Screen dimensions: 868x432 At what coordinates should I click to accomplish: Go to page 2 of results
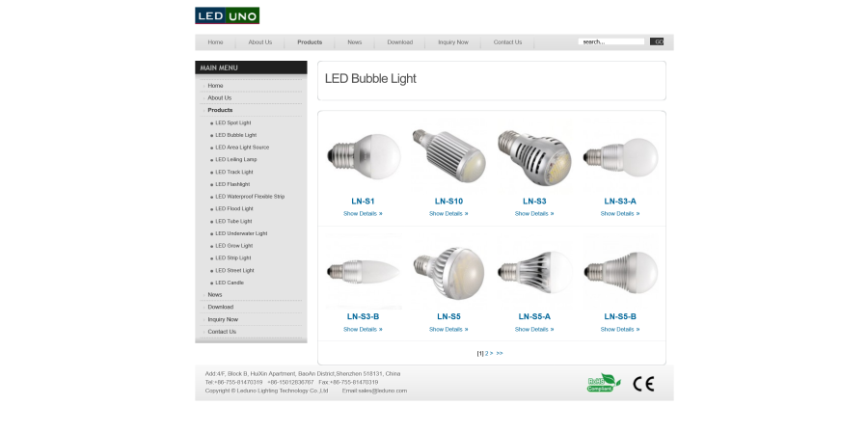click(x=487, y=353)
